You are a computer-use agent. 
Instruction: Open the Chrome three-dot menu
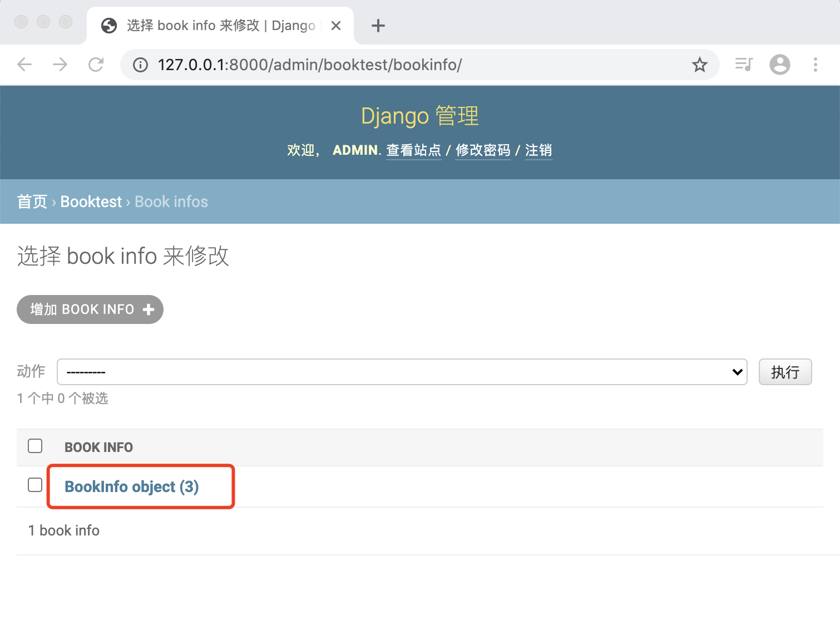pos(815,65)
